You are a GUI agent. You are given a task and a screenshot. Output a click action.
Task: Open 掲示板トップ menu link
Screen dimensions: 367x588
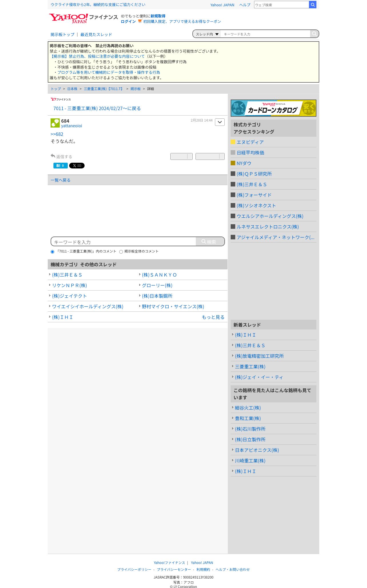[x=62, y=34]
